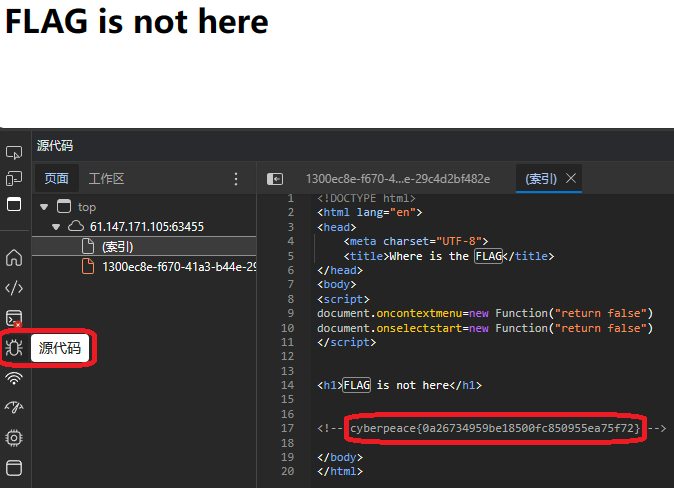
Task: Click the opening <head> tag line
Action: coord(337,227)
